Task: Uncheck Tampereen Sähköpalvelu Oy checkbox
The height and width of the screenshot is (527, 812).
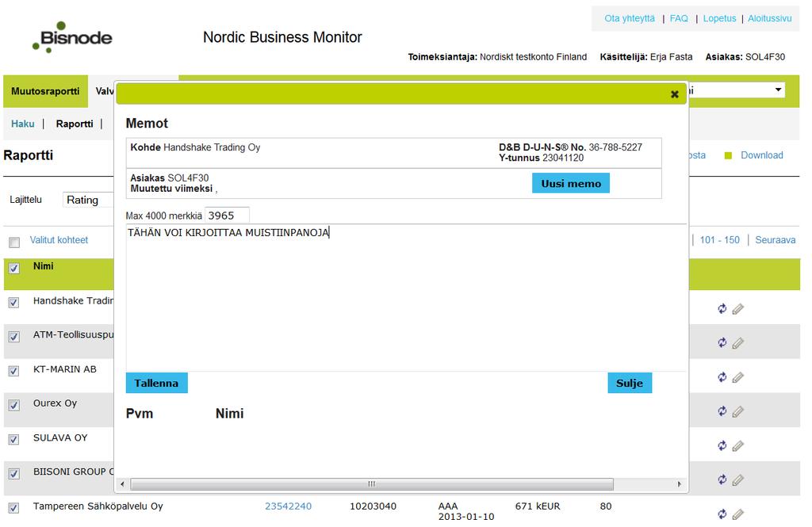Action: click(x=14, y=508)
